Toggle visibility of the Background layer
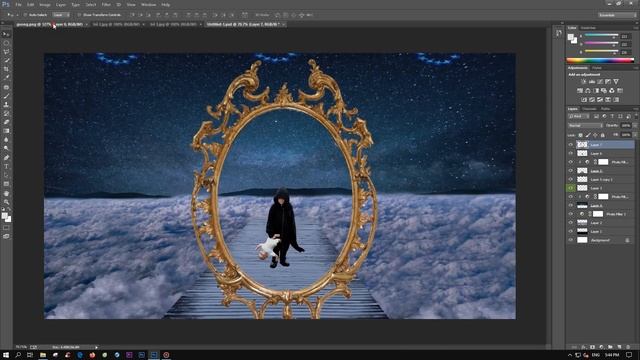This screenshot has width=640, height=360. 571,240
